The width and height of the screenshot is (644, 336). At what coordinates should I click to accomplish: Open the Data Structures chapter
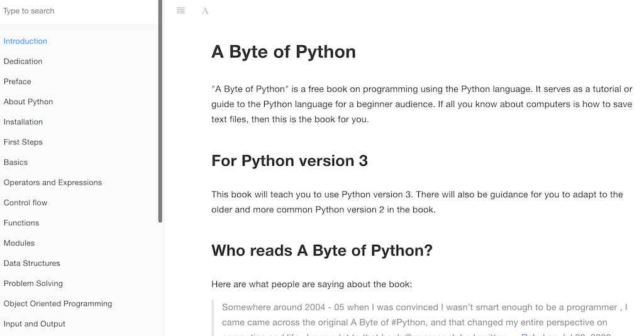pos(32,263)
